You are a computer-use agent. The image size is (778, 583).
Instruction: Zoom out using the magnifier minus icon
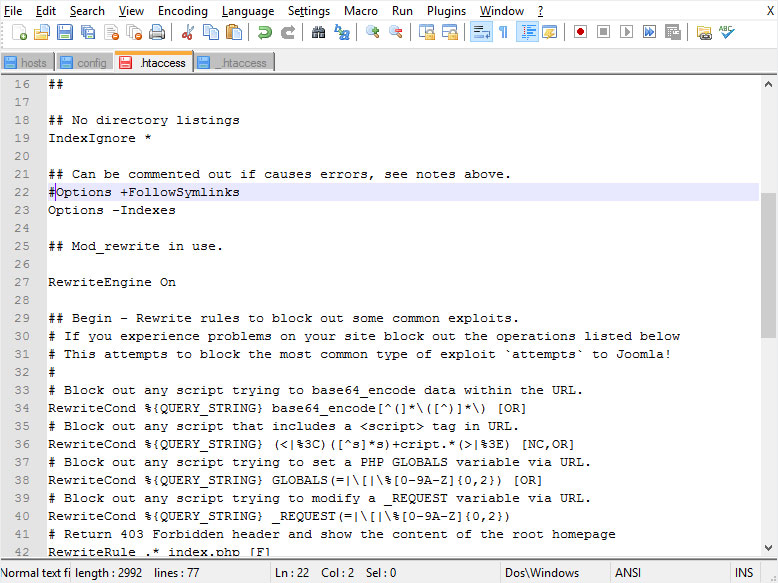pos(395,32)
